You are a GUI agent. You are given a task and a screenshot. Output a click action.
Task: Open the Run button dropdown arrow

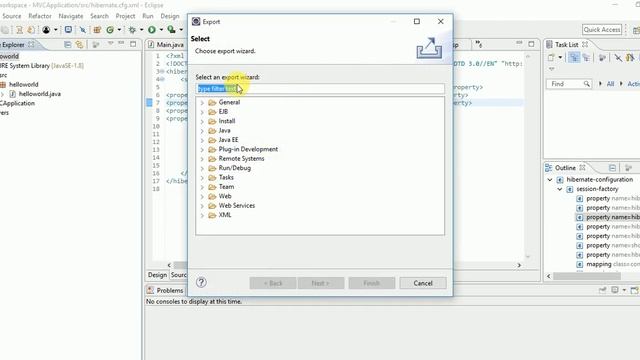click(161, 30)
